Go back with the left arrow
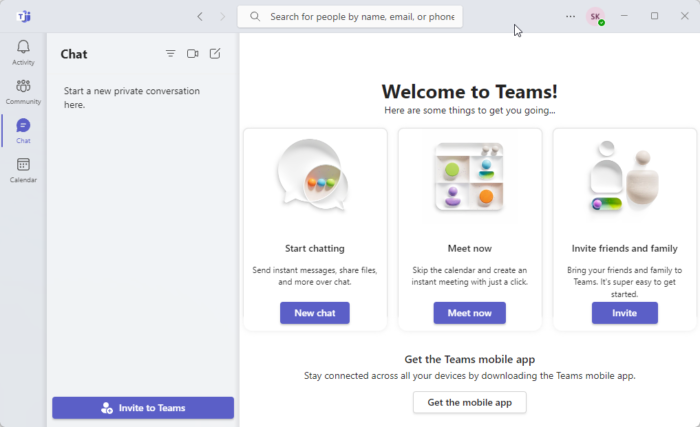The image size is (700, 427). point(200,16)
